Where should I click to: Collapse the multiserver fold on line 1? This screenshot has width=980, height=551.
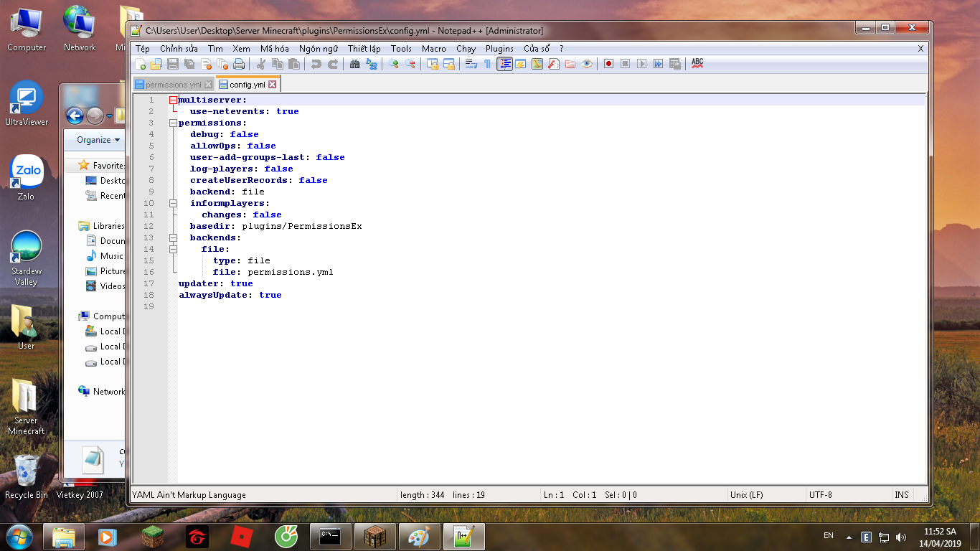coord(173,100)
